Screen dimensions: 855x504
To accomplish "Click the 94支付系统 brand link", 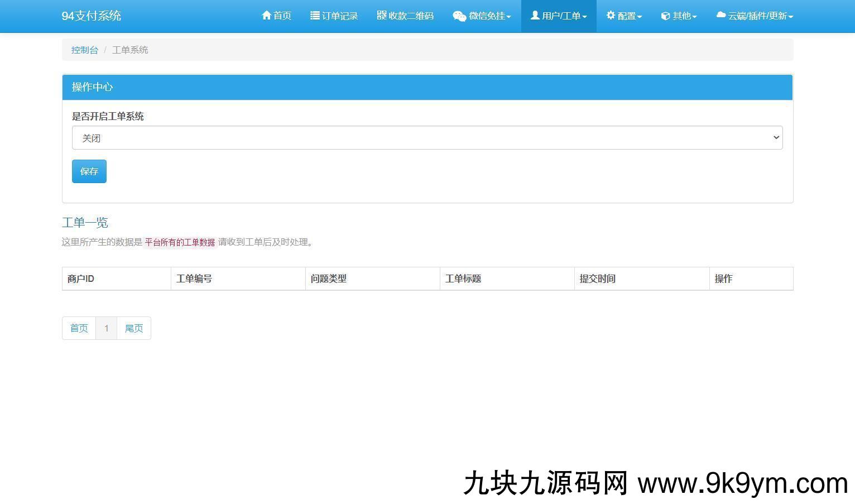I will (92, 16).
